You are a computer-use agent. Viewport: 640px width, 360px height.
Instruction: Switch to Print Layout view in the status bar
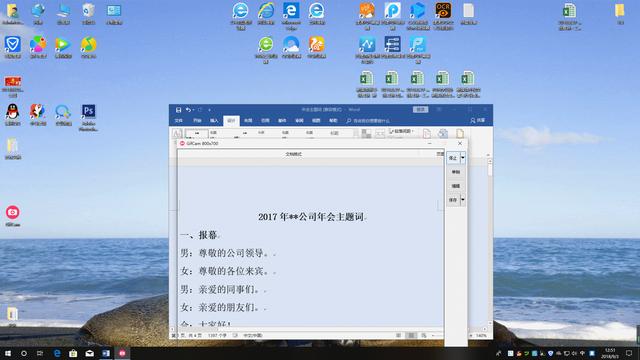tap(411, 336)
